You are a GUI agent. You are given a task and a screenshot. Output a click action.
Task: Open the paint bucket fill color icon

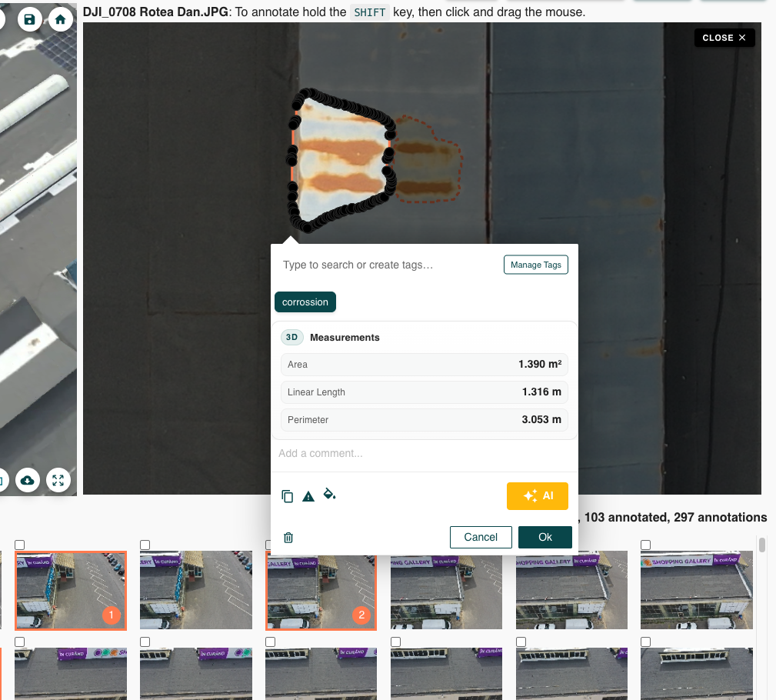click(x=329, y=494)
